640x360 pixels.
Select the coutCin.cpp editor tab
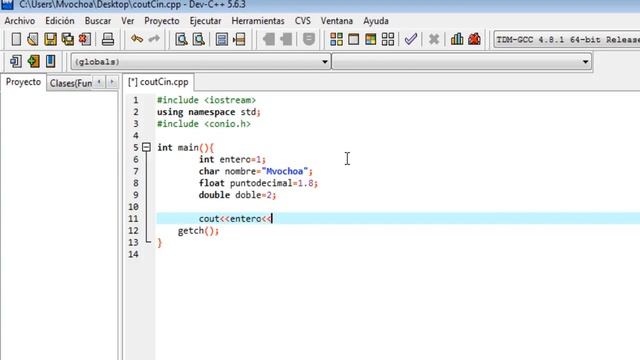[158, 82]
